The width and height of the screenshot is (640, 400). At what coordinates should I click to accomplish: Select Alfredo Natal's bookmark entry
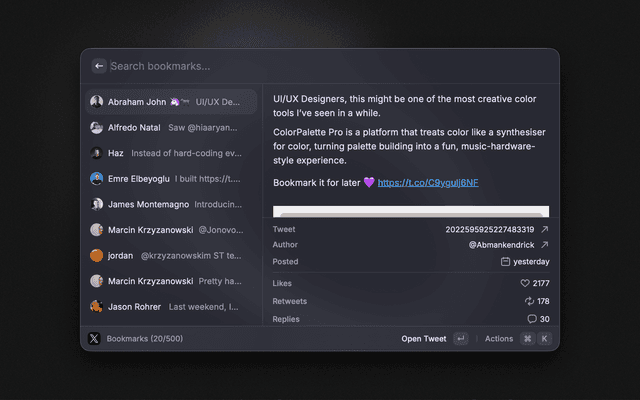click(x=171, y=128)
